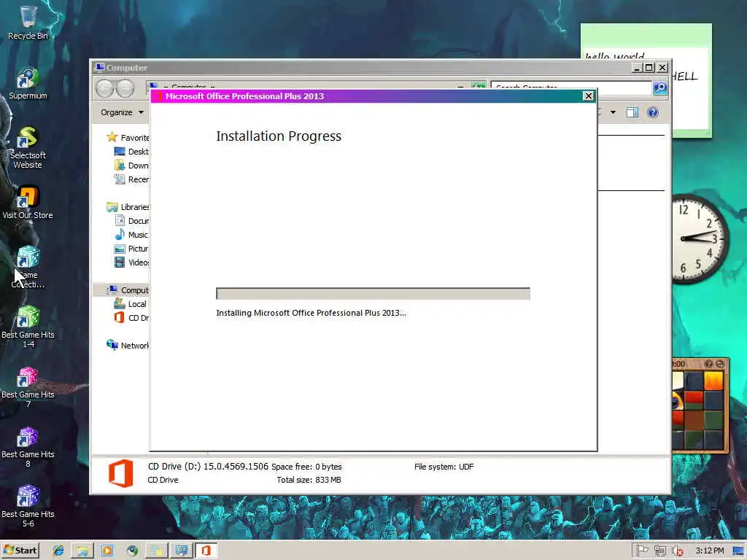Click the 'Total size: 833 MB' text

point(309,480)
